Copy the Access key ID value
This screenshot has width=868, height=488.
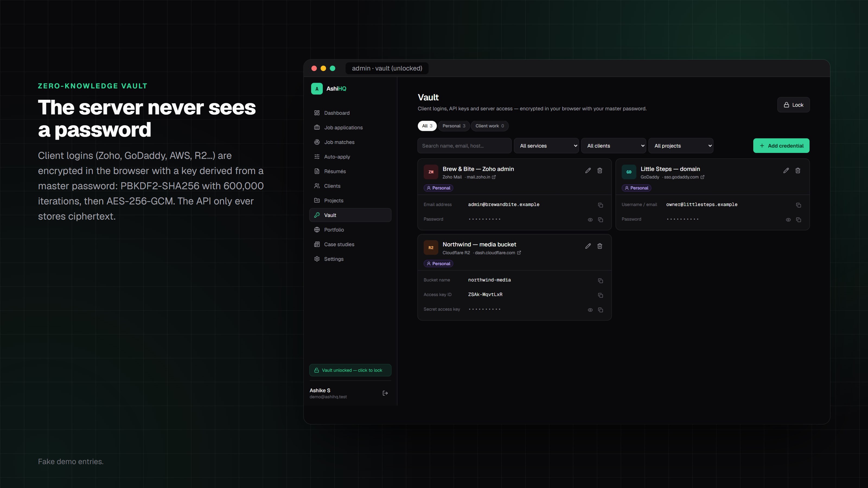click(600, 295)
